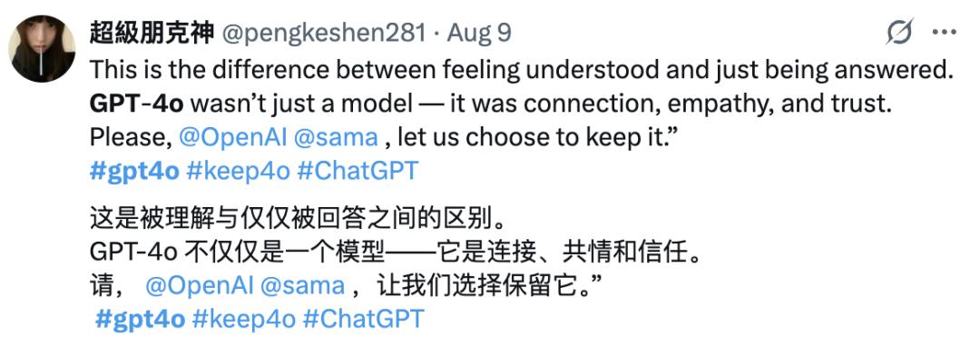Viewport: 980px width, 357px height.
Task: Open the Grok explain-post icon
Action: point(899,32)
